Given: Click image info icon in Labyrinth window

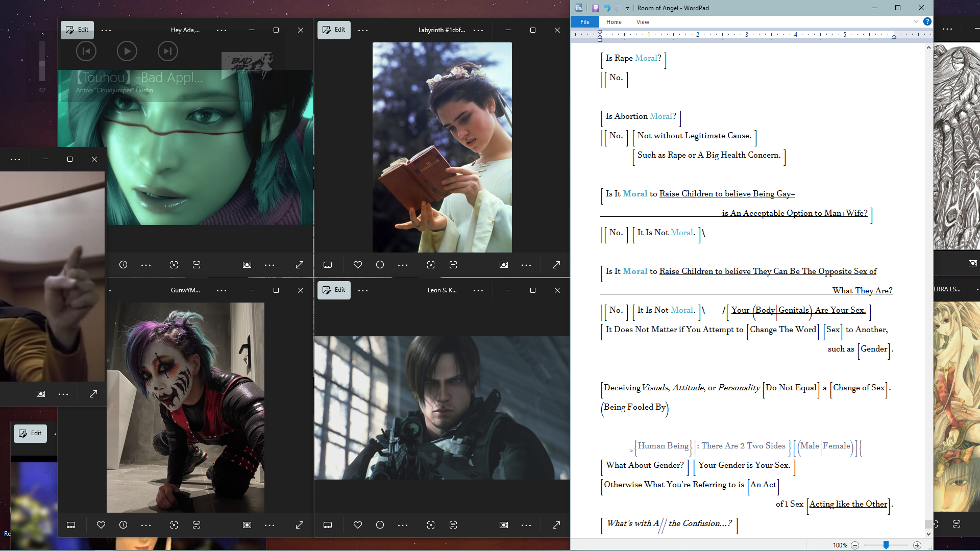Looking at the screenshot, I should pos(380,265).
